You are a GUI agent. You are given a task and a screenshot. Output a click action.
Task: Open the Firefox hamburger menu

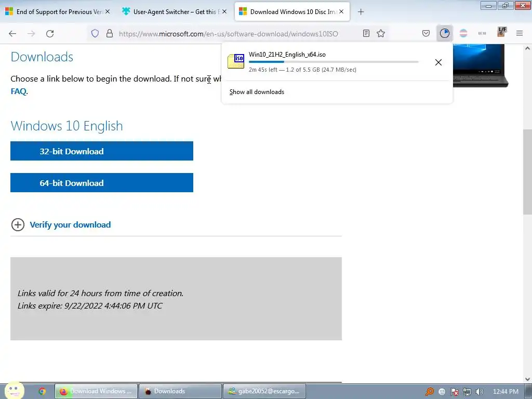[x=520, y=33]
